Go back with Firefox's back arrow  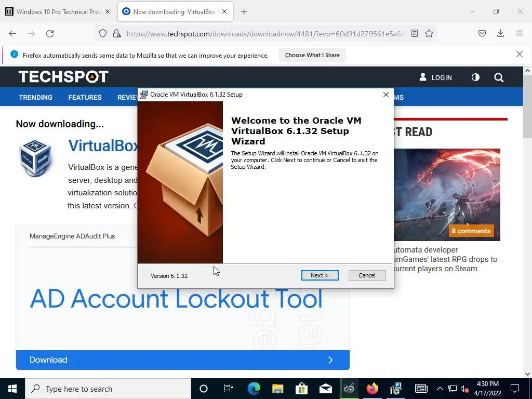(12, 34)
